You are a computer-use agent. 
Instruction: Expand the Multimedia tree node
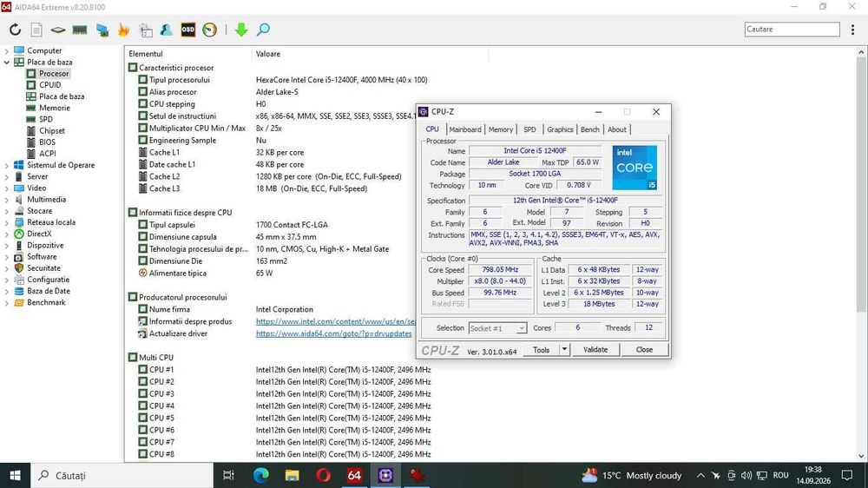point(7,200)
